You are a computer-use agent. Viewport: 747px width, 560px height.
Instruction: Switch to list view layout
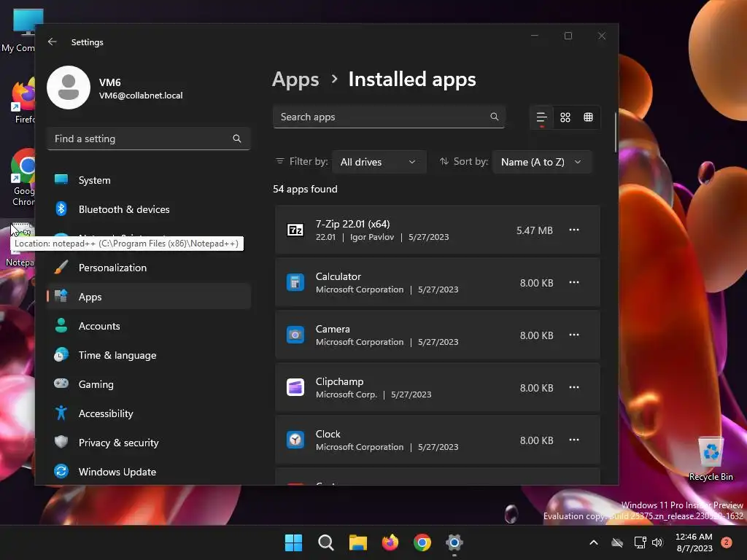542,117
